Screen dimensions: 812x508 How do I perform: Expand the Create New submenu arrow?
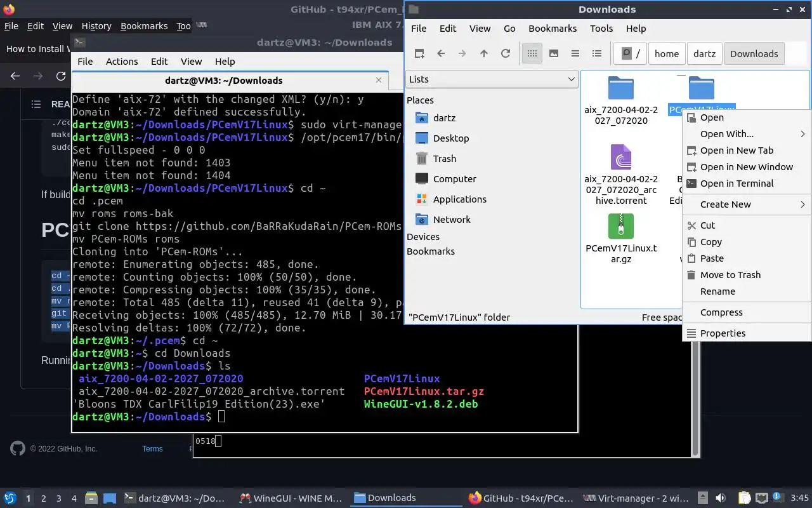[802, 204]
